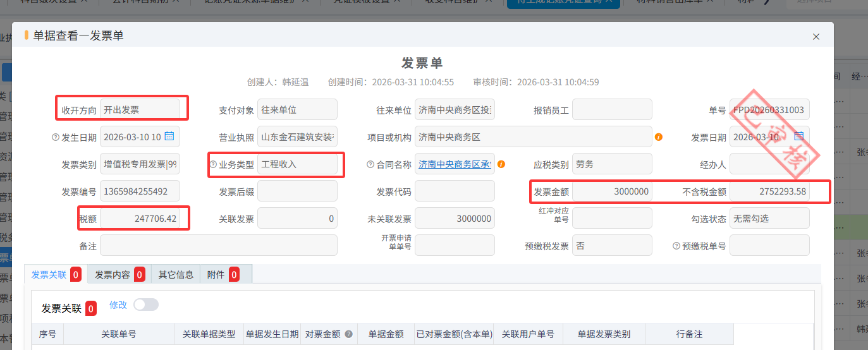Click help icon beside 合同名称 label

click(370, 164)
